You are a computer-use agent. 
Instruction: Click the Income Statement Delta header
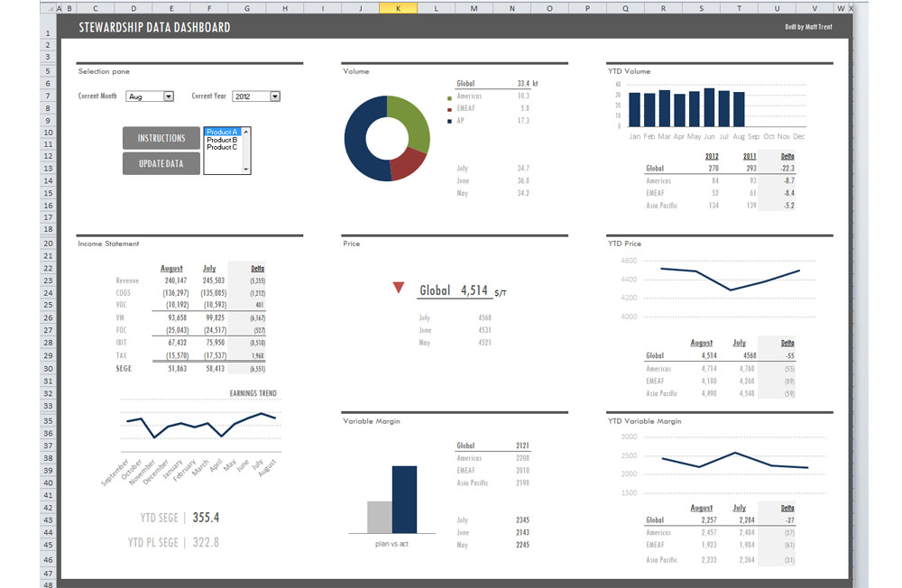coord(258,269)
